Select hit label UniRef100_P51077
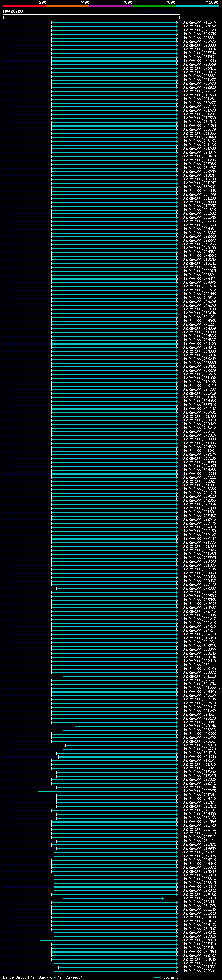 [199, 80]
